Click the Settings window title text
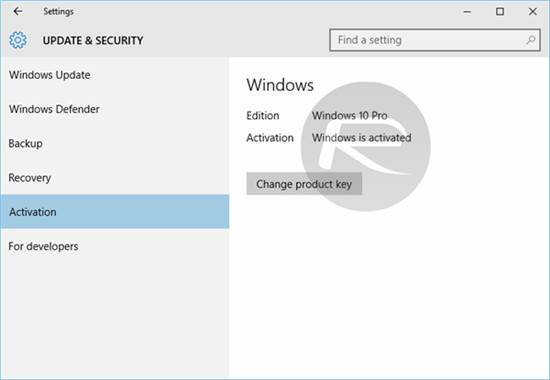This screenshot has height=380, width=550. coord(59,12)
